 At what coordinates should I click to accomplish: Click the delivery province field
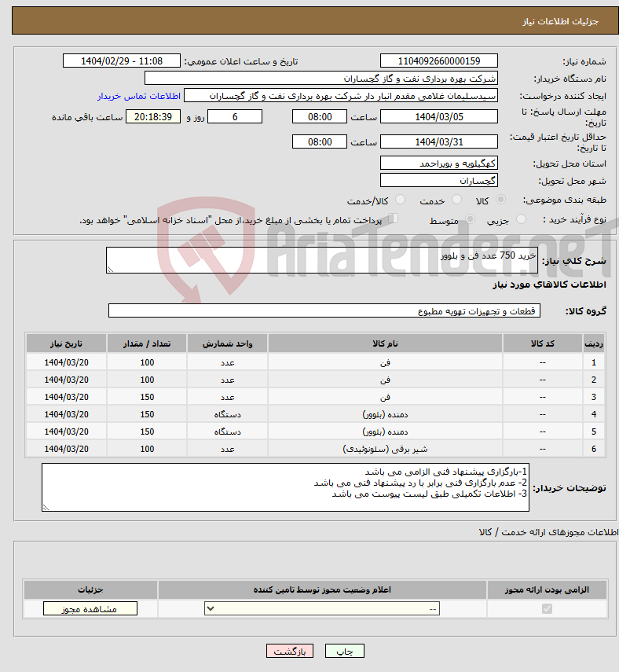(439, 163)
